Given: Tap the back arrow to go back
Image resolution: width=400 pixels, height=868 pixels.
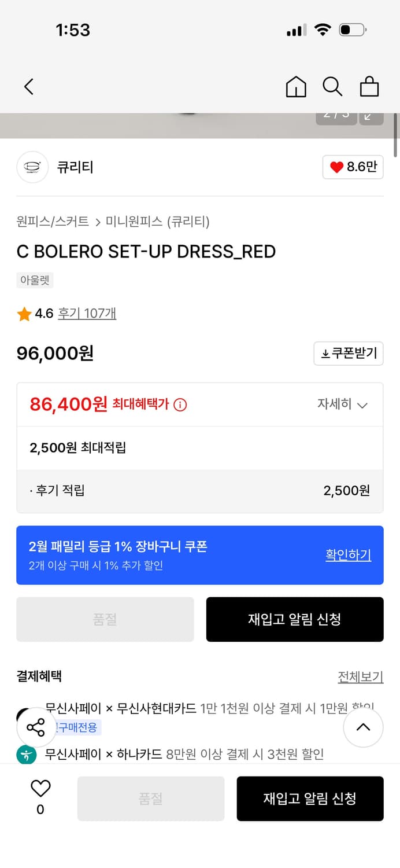Looking at the screenshot, I should (28, 86).
